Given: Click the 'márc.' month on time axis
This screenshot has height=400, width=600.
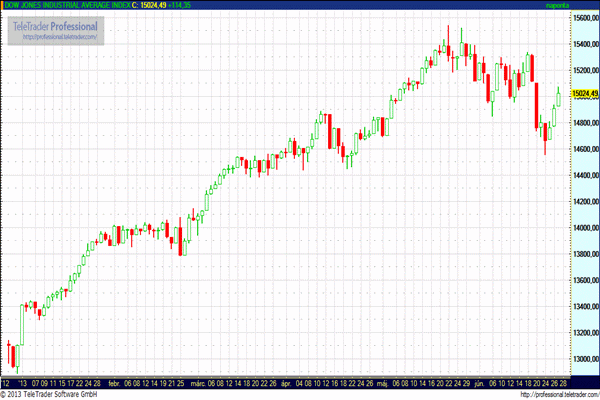Looking at the screenshot, I should coord(198,382).
